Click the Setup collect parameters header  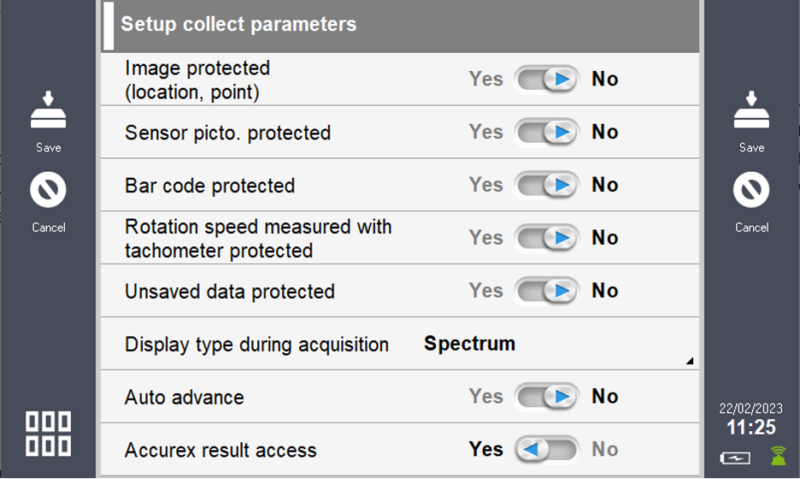400,25
